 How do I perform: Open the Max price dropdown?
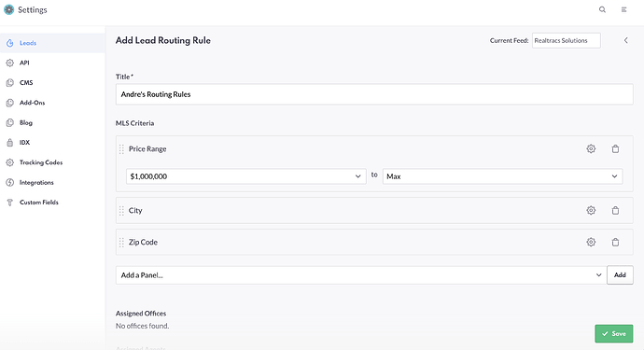502,176
